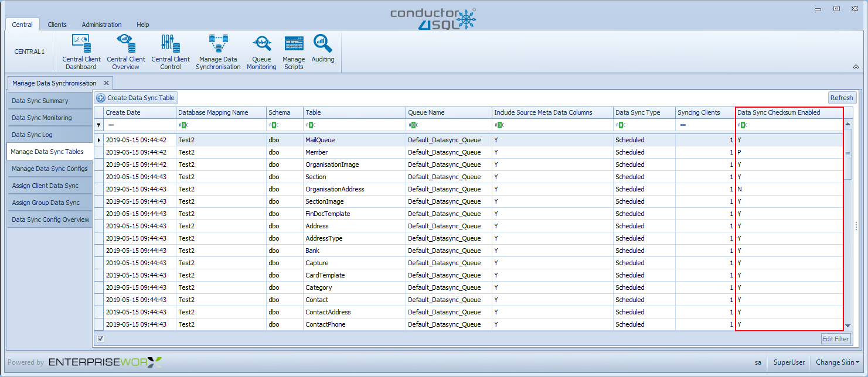Image resolution: width=868 pixels, height=377 pixels.
Task: Open Central Client Control
Action: pyautogui.click(x=171, y=52)
